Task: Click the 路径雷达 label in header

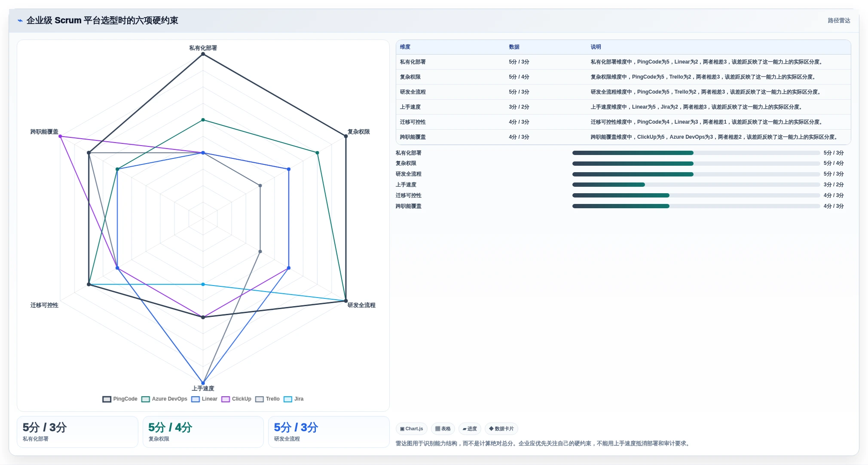Action: 839,21
